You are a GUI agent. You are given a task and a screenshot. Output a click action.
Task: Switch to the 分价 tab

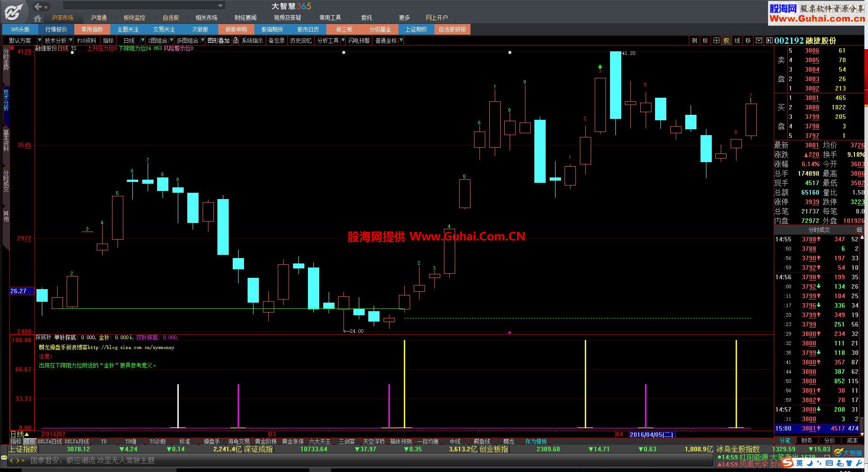[829, 440]
